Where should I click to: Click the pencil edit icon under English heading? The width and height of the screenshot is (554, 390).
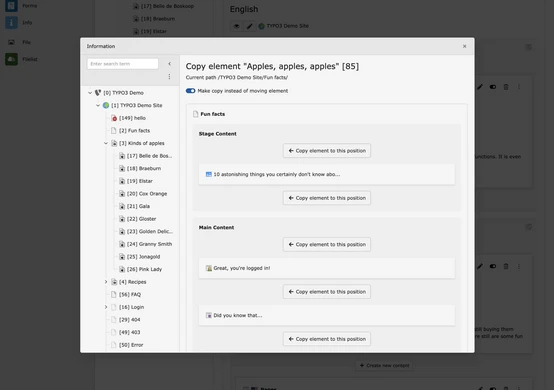[249, 26]
